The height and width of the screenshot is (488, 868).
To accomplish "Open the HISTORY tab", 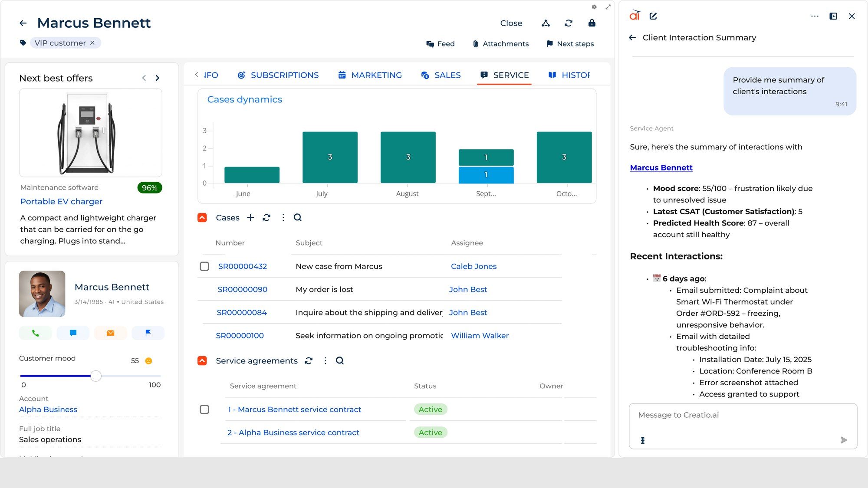I will [x=569, y=75].
